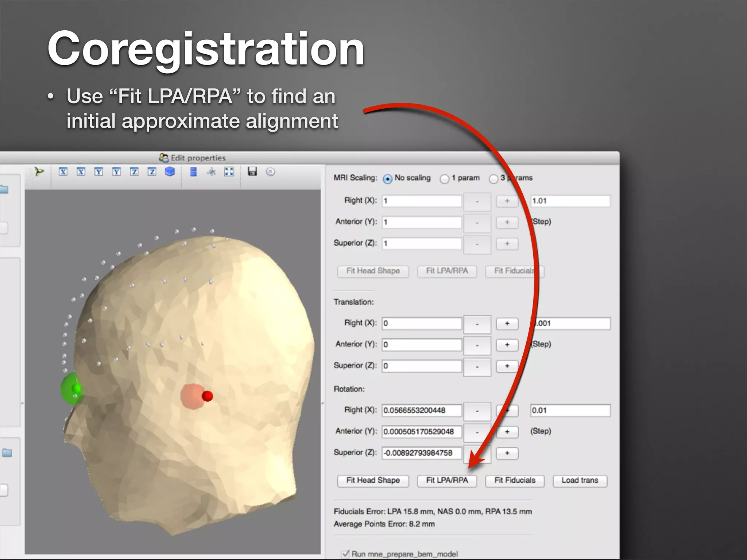747x560 pixels.
Task: Click the Mayavi pipeline view icon
Action: [x=39, y=171]
